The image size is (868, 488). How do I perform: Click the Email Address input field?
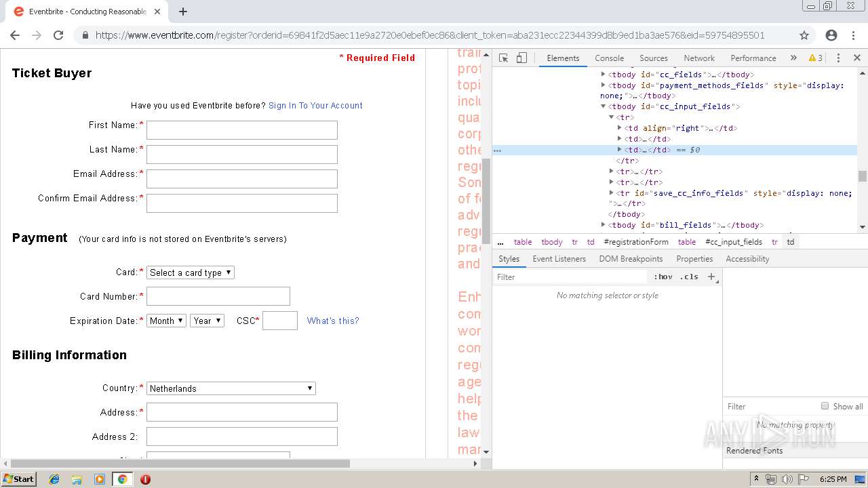[x=242, y=179]
